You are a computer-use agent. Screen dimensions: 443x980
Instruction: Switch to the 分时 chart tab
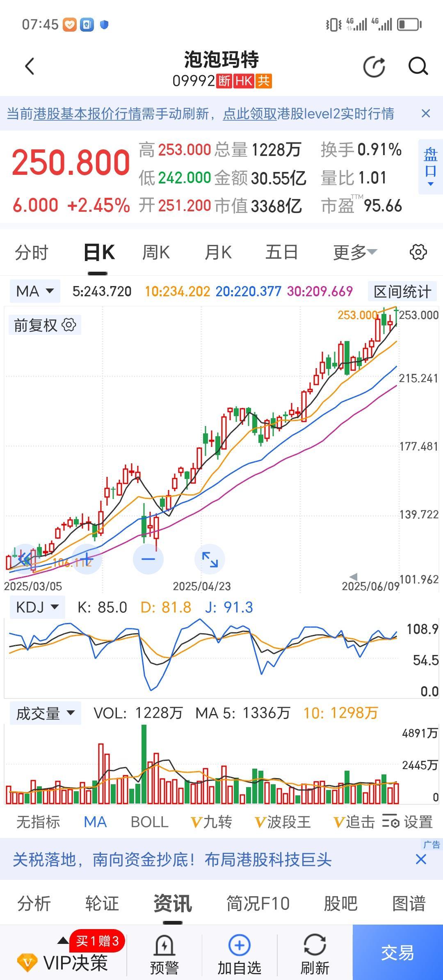click(x=32, y=252)
